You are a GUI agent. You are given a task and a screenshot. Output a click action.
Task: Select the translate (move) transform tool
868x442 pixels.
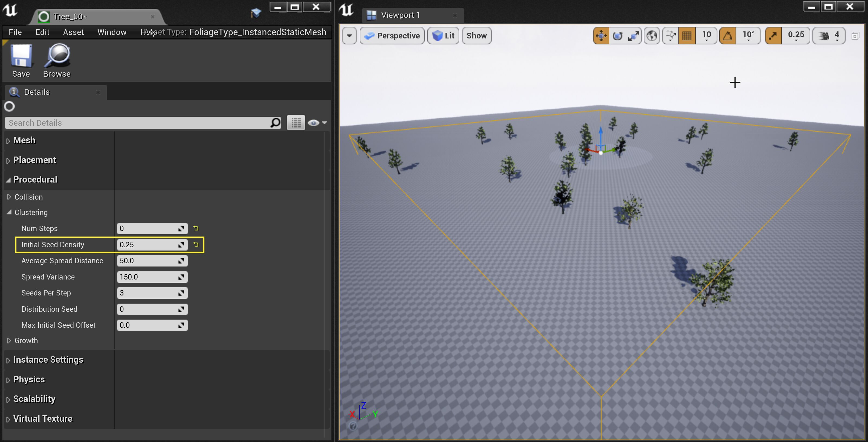[x=601, y=35]
